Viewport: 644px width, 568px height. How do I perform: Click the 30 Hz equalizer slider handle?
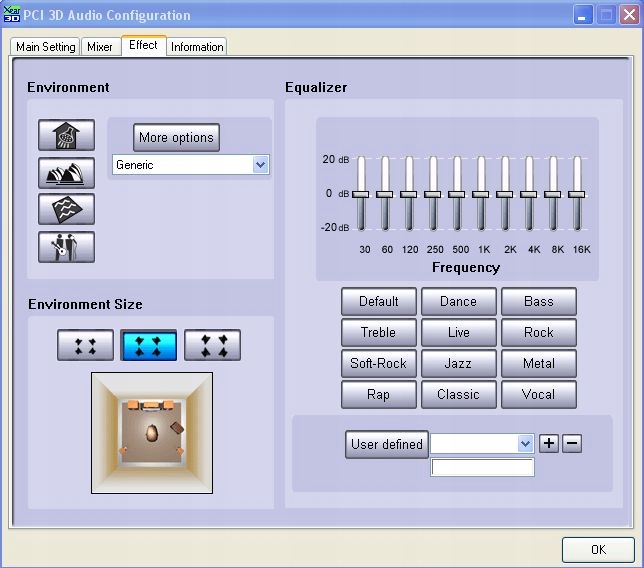361,194
